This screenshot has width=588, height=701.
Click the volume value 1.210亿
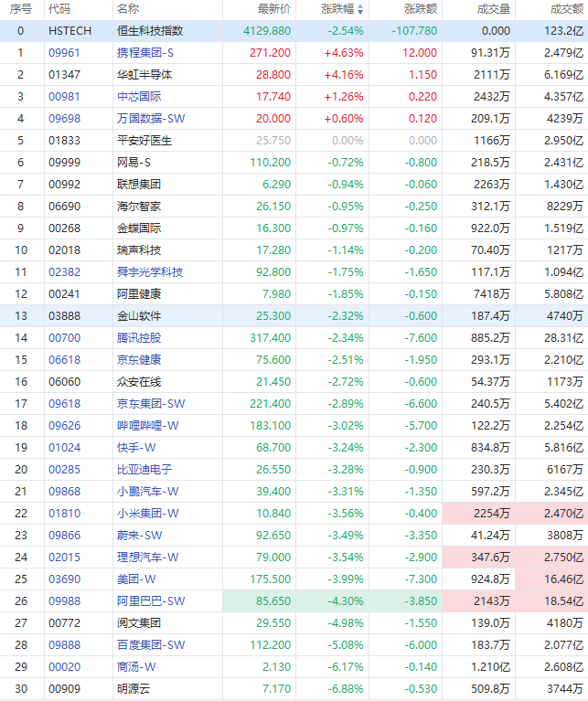[490, 666]
